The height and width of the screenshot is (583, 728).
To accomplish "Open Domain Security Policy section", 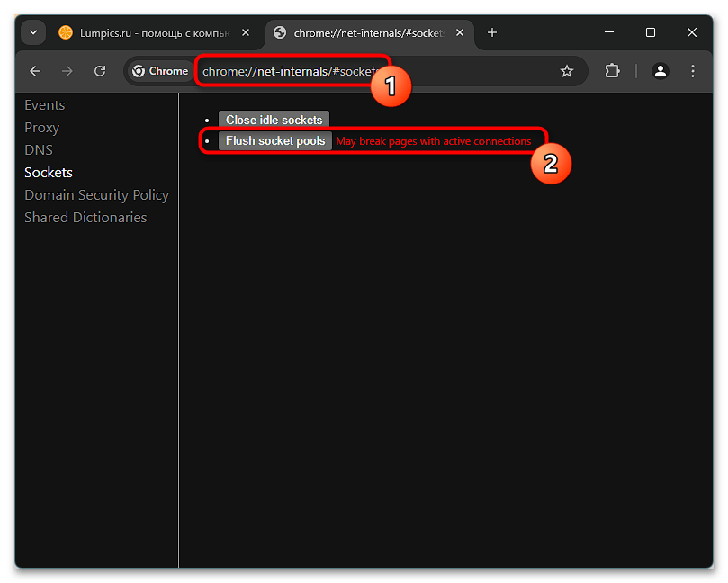I will [x=96, y=195].
